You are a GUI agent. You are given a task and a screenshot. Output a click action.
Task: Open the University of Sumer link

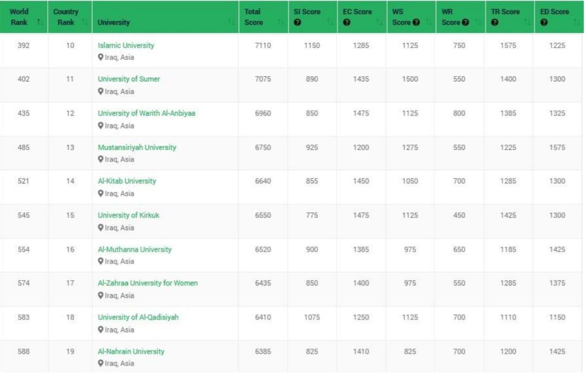click(129, 79)
